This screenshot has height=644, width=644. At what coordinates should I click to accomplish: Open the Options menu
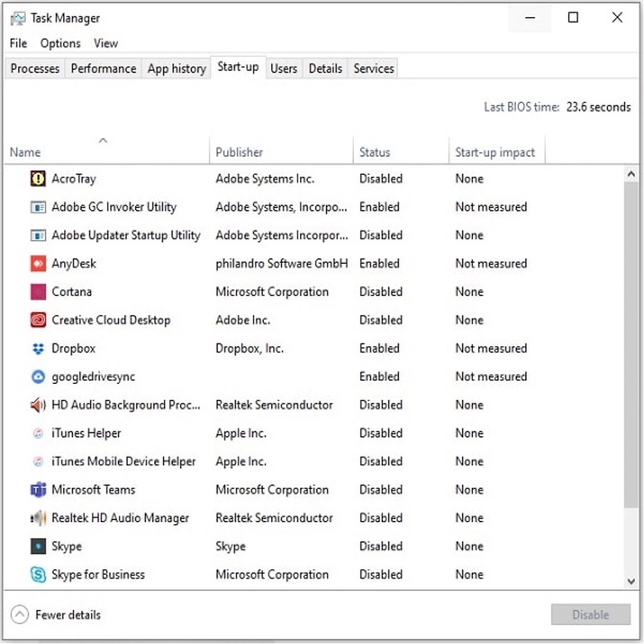[x=61, y=43]
